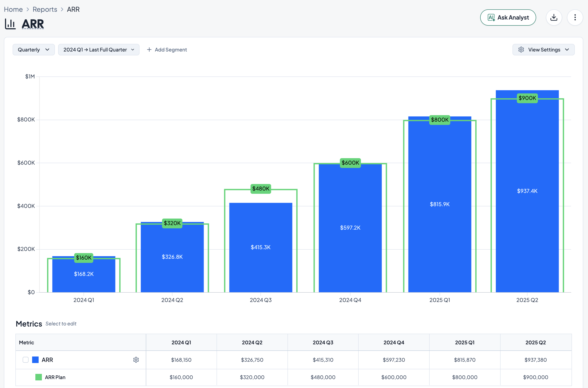Expand the View Settings chevron
588x388 pixels.
point(567,50)
